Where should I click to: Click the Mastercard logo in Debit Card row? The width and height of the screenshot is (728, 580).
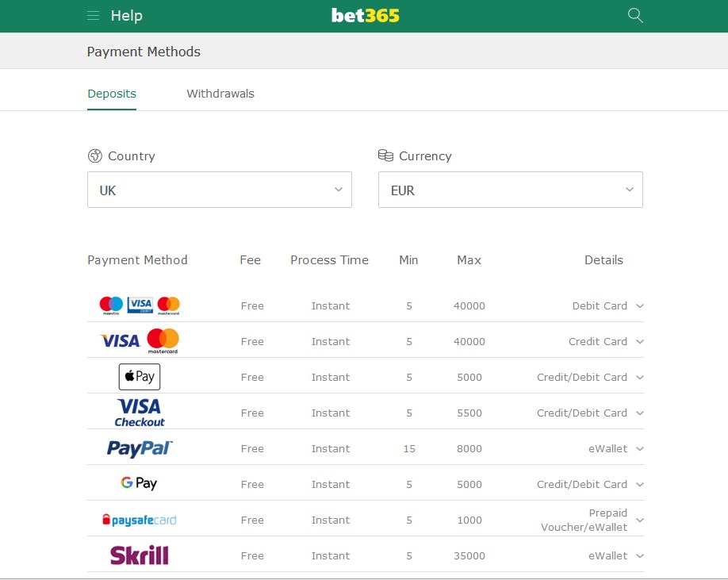(x=169, y=305)
